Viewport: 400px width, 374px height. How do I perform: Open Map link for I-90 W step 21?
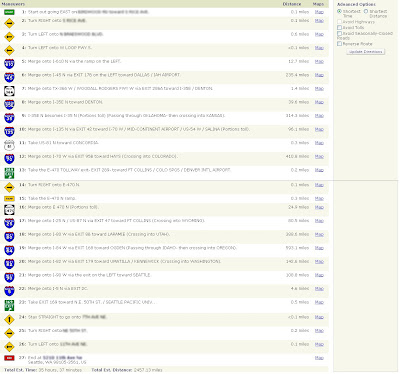point(319,275)
